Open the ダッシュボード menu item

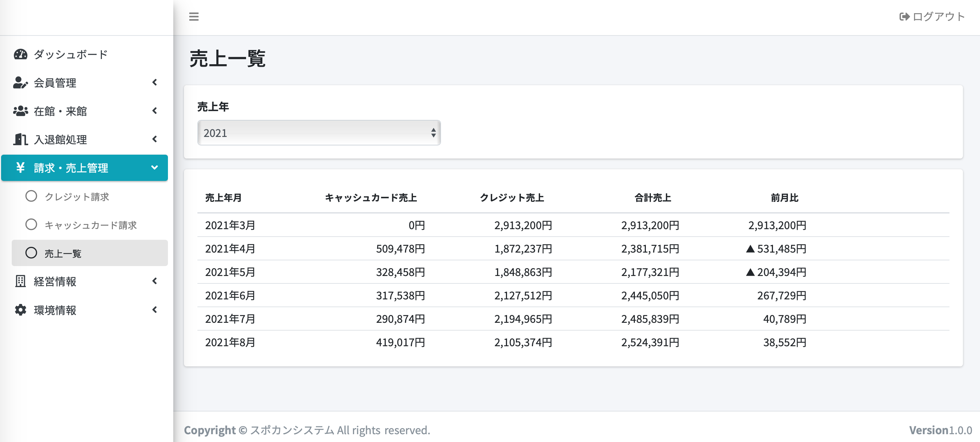point(71,54)
